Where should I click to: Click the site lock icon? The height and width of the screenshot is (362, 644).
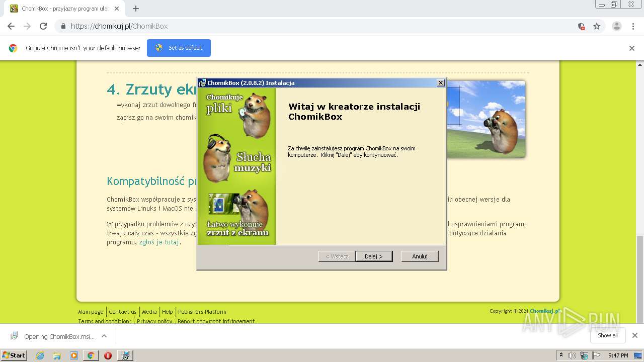(63, 26)
